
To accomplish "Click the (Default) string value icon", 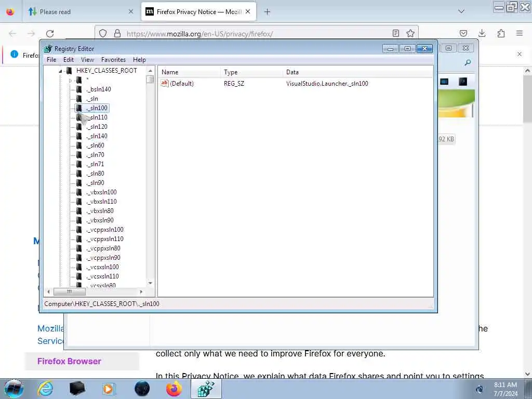I will 165,83.
